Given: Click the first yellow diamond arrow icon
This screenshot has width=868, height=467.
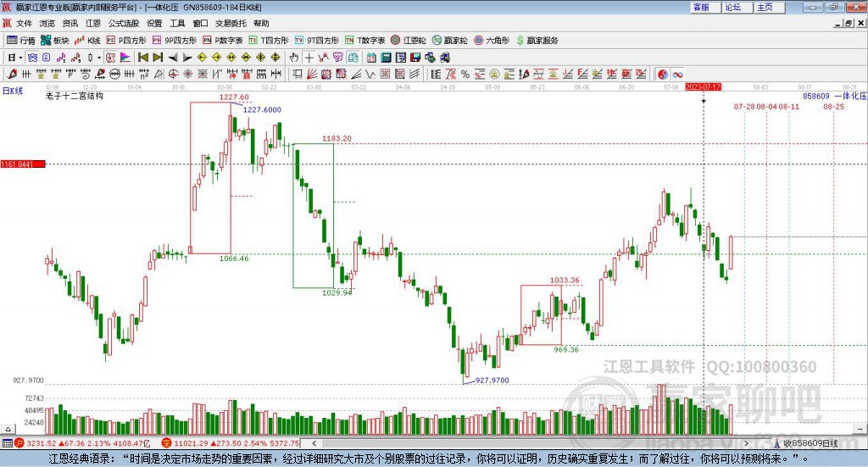Looking at the screenshot, I should 202,58.
